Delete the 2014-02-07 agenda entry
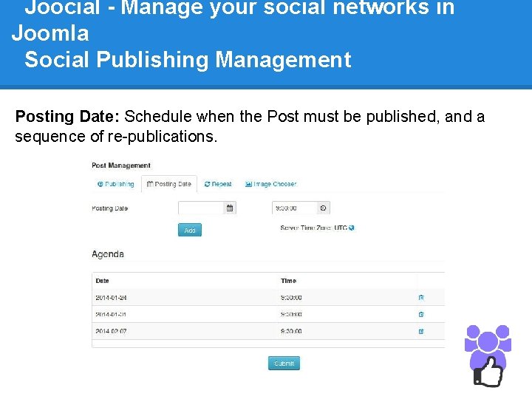 (x=421, y=331)
